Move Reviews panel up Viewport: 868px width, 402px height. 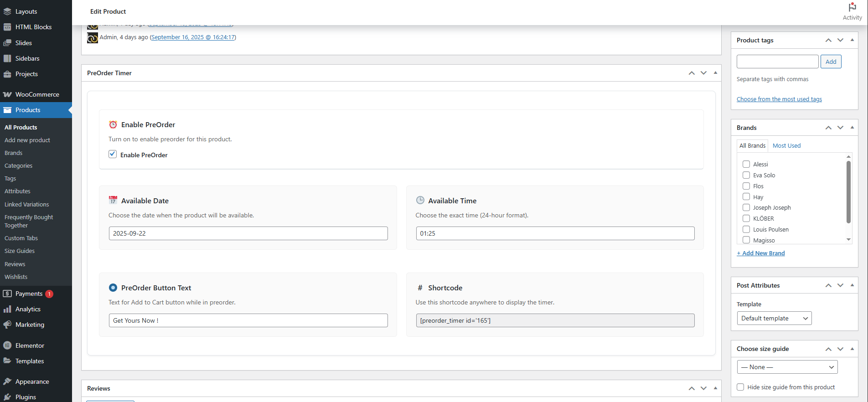click(x=692, y=388)
